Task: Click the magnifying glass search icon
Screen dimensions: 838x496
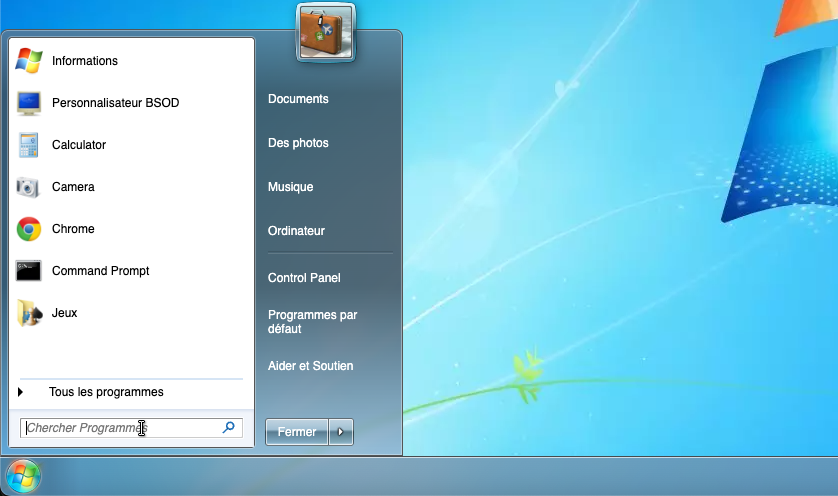Action: point(229,427)
